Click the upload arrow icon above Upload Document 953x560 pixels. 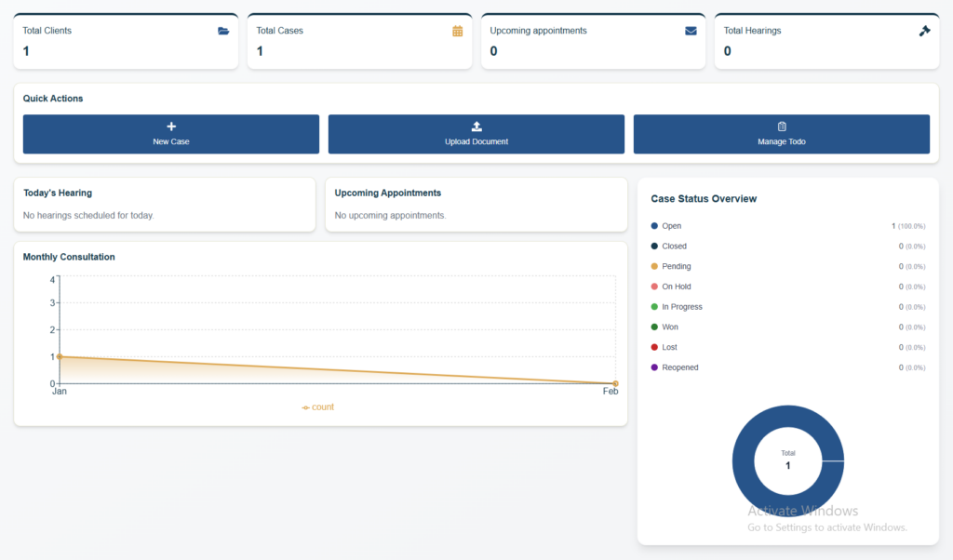(476, 127)
